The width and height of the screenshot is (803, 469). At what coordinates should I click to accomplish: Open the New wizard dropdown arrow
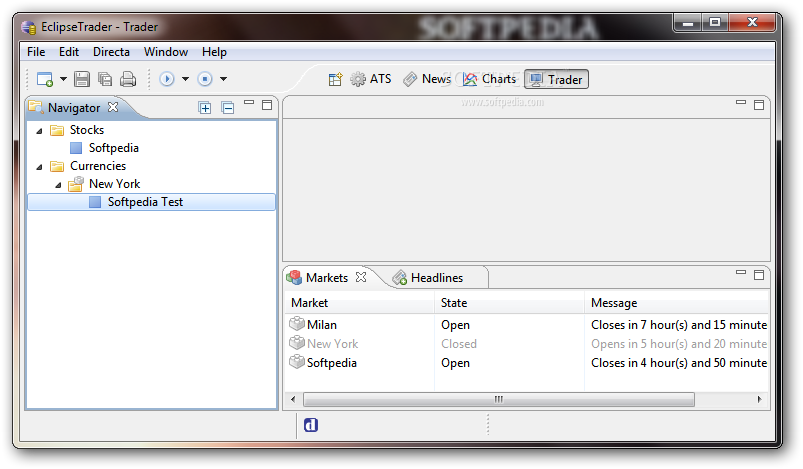(64, 79)
